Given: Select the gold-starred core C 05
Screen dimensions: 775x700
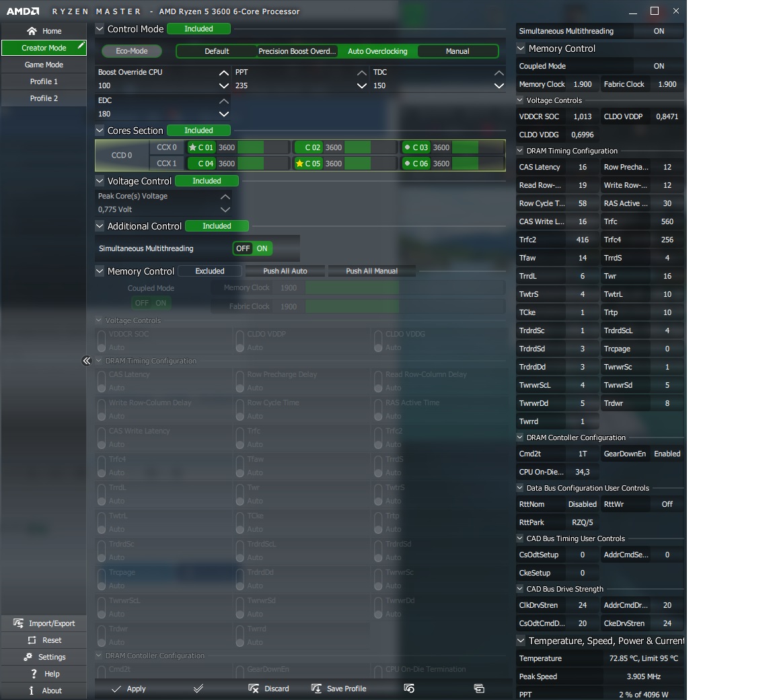Looking at the screenshot, I should point(308,163).
